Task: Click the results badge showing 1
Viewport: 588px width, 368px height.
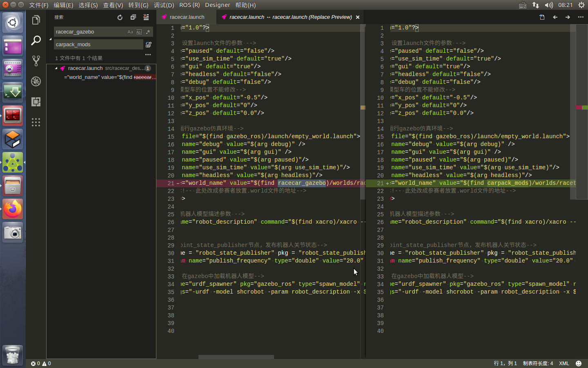Action: coord(148,68)
